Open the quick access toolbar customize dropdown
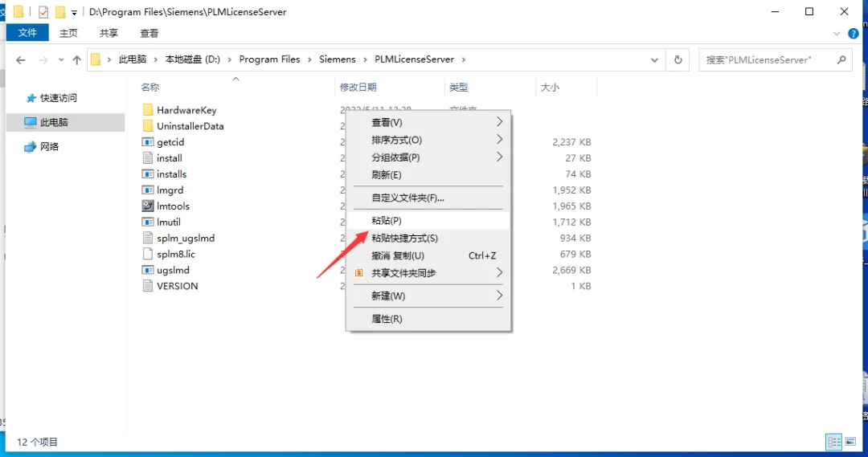Viewport: 868px width, 457px height. (x=74, y=12)
